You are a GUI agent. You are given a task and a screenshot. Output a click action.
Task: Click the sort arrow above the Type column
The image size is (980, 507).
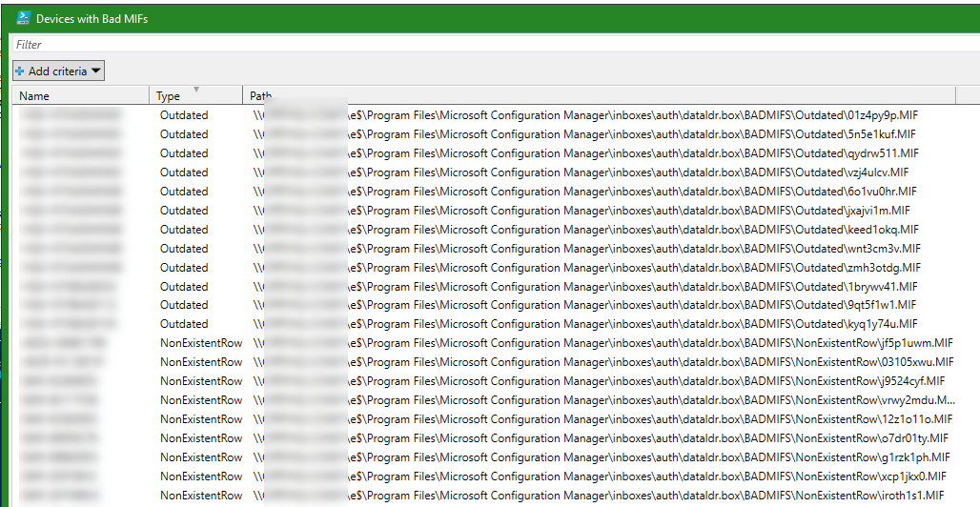click(x=196, y=90)
